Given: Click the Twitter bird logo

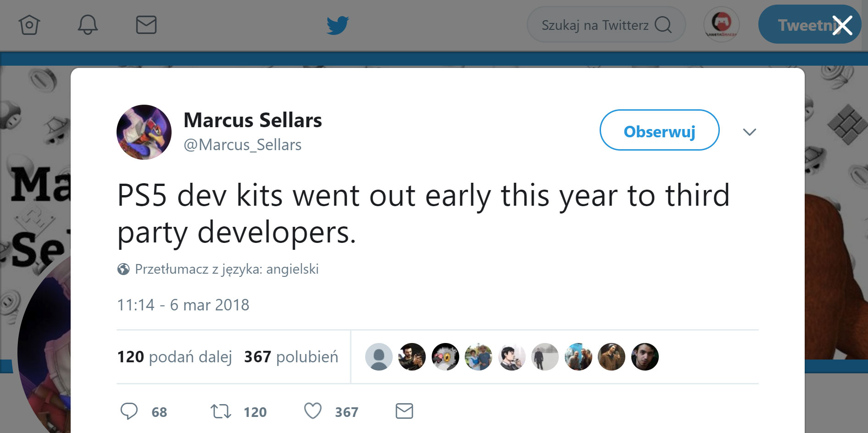Looking at the screenshot, I should click(x=338, y=25).
